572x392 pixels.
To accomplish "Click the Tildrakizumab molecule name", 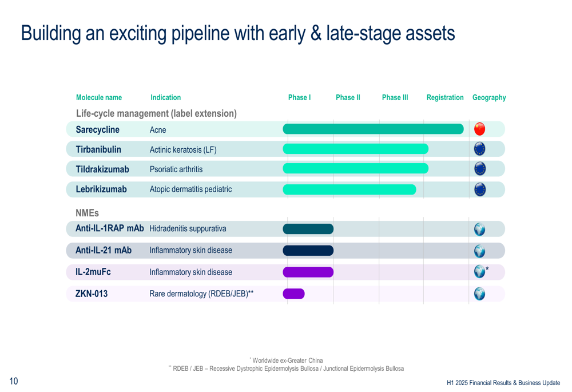I will pyautogui.click(x=102, y=169).
